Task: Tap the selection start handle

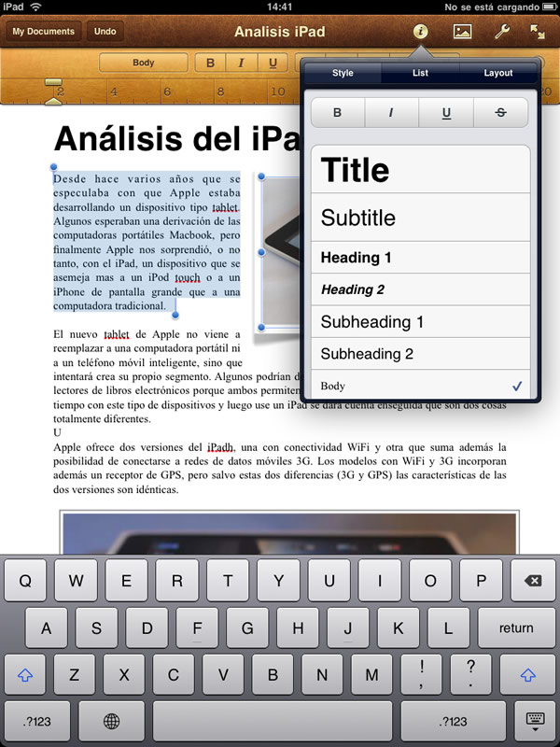Action: (53, 167)
